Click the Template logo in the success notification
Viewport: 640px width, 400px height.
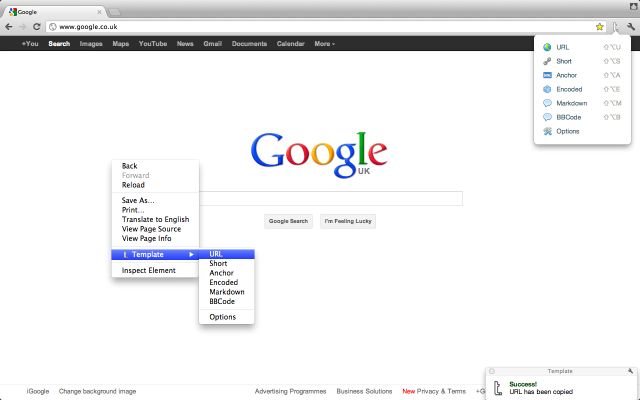click(x=498, y=388)
